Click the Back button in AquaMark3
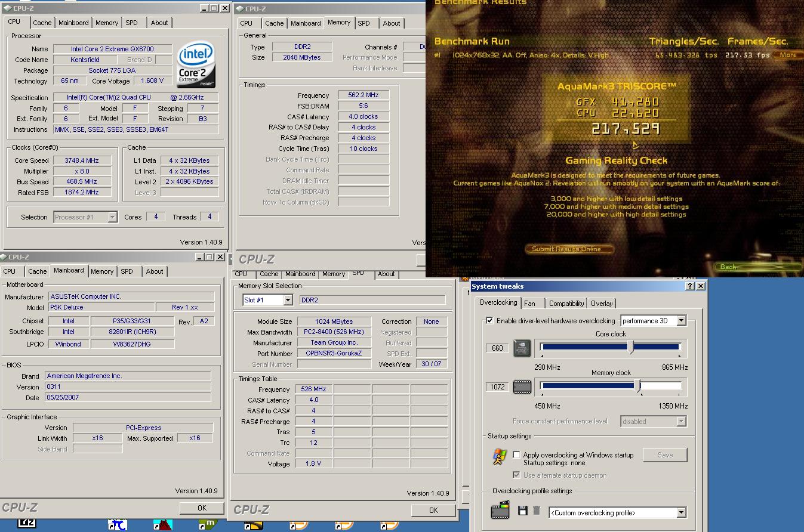The width and height of the screenshot is (804, 532). 758,267
